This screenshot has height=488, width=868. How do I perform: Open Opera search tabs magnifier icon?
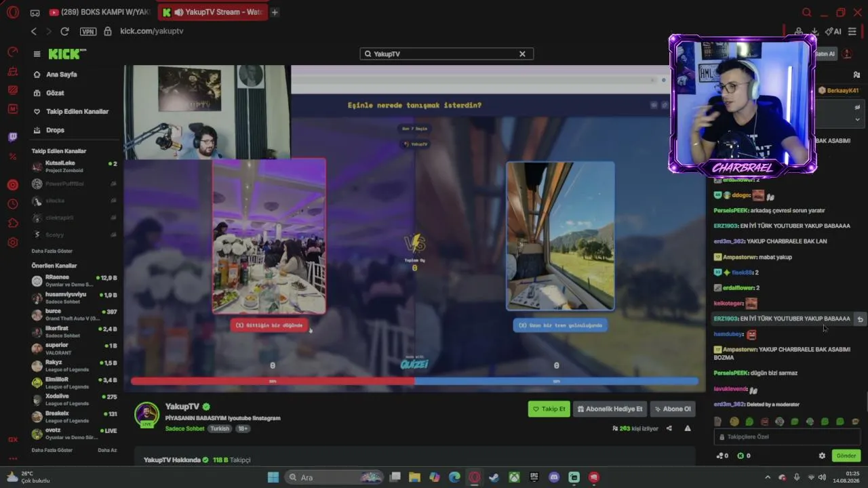[807, 12]
